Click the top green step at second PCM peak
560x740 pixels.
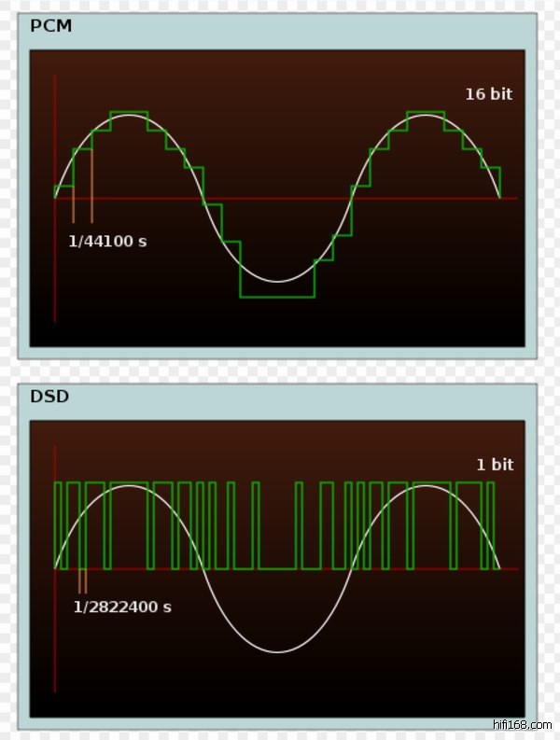tap(426, 113)
